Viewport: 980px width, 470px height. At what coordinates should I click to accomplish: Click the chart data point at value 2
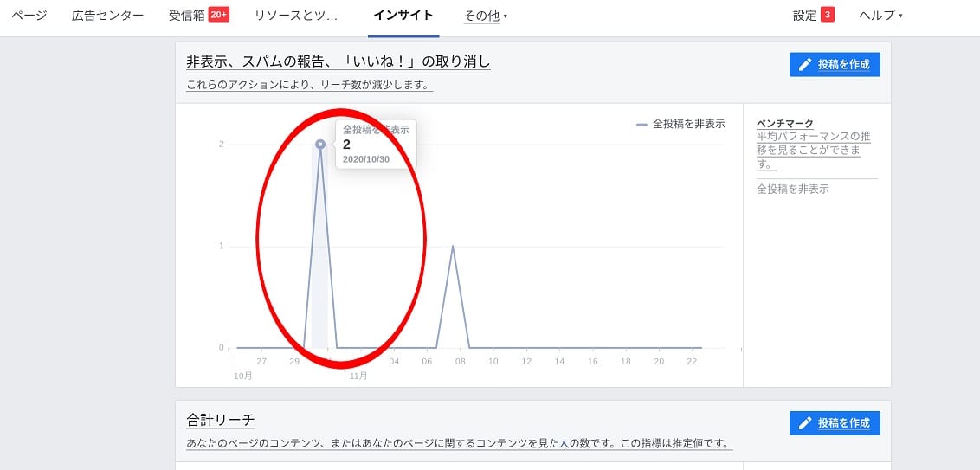[x=320, y=145]
